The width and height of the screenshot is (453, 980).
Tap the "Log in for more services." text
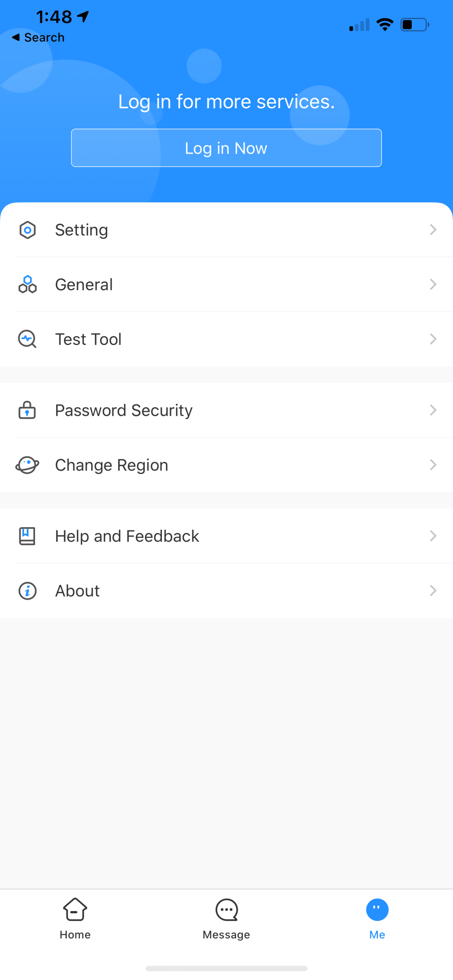pos(226,102)
